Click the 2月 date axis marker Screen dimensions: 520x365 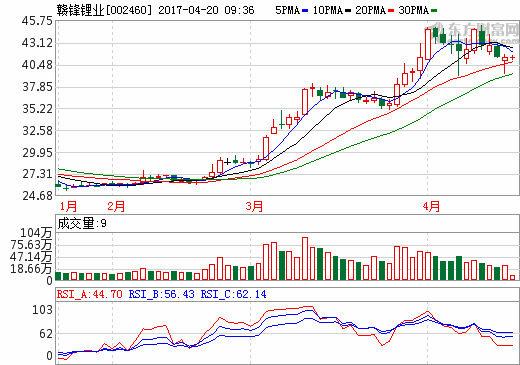click(x=116, y=207)
